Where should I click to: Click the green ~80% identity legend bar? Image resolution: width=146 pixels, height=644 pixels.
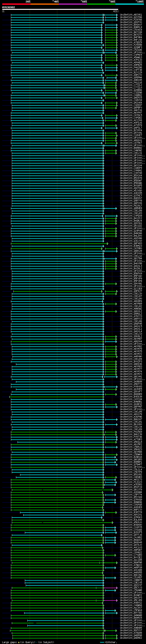[x=101, y=4]
